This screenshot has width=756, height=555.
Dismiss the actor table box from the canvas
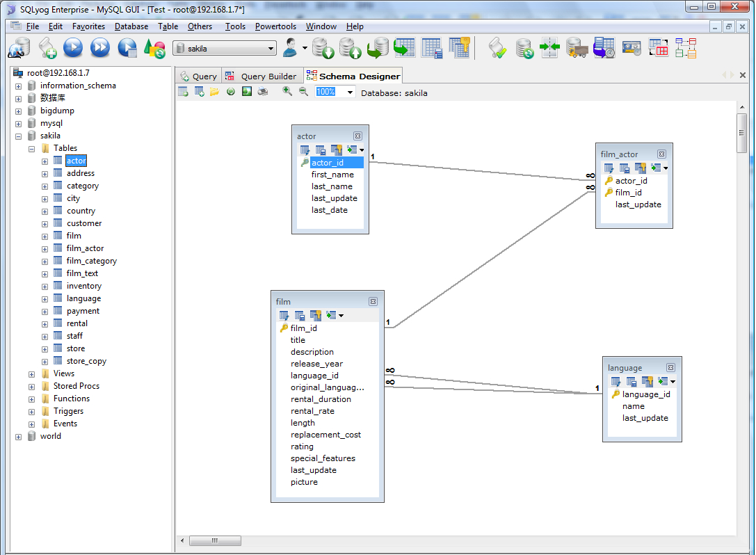point(357,136)
